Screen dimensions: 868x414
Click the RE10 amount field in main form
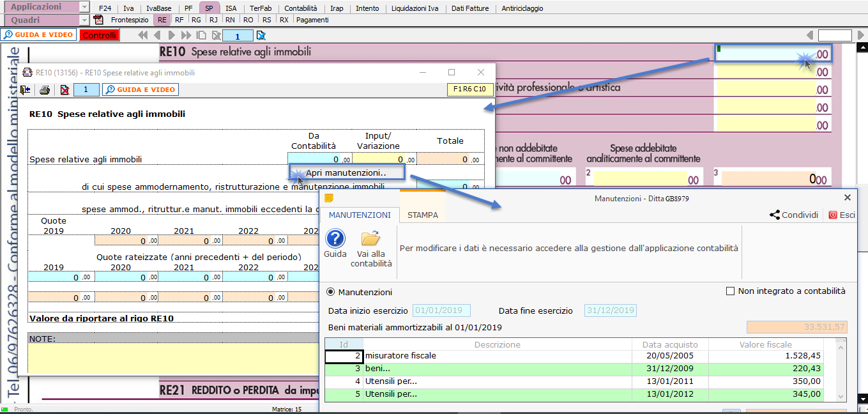[x=773, y=52]
